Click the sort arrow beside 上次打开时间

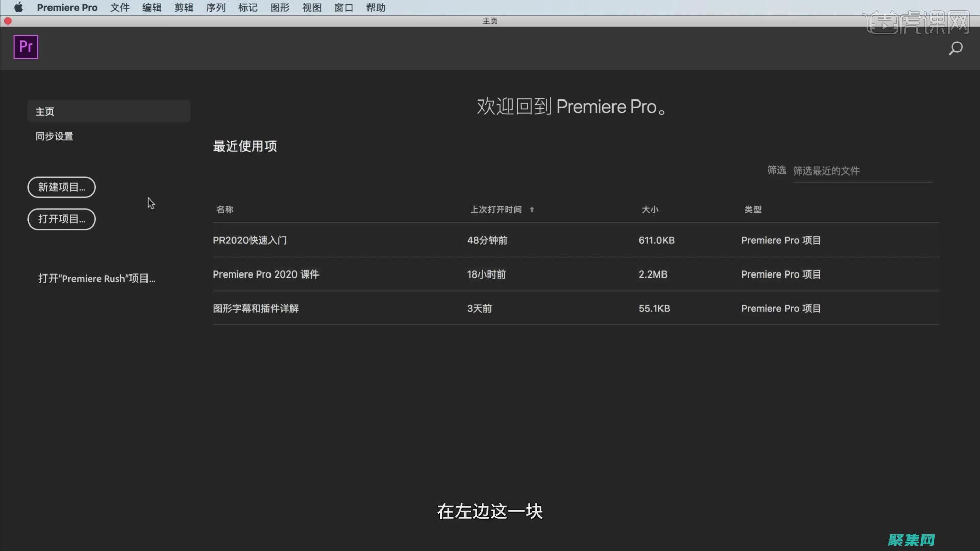[x=532, y=209]
